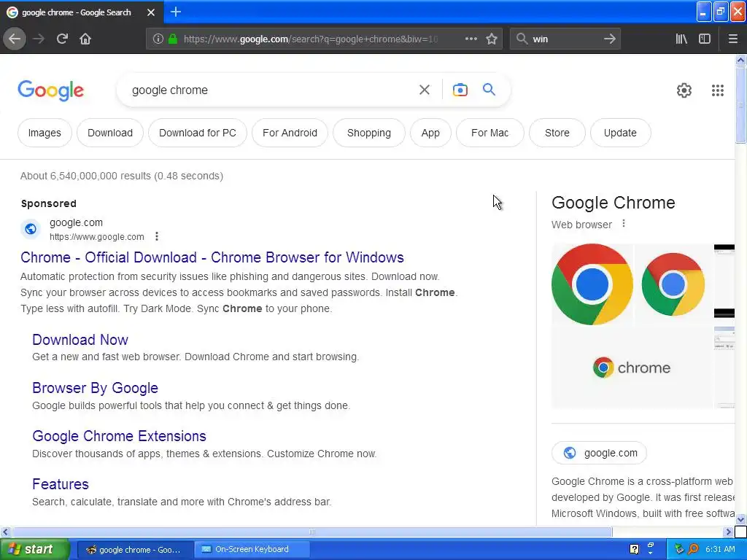Click the https://www.google.com sponsored URL text
747x560 pixels.
coord(97,237)
